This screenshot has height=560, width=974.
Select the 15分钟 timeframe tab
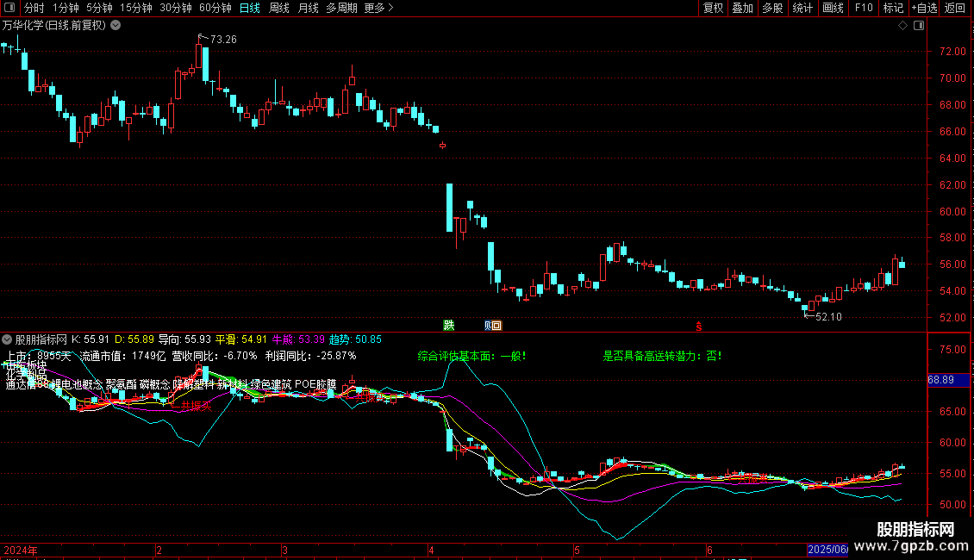[x=135, y=8]
